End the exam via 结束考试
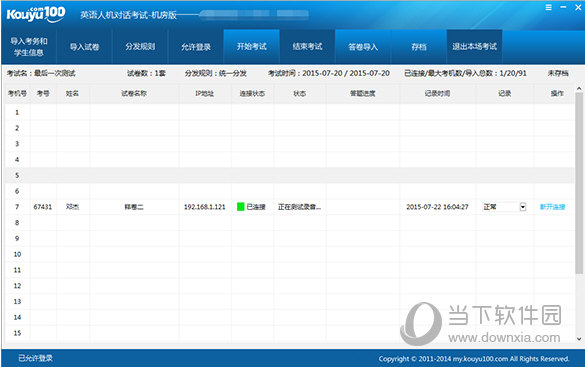585x367 pixels. click(307, 47)
